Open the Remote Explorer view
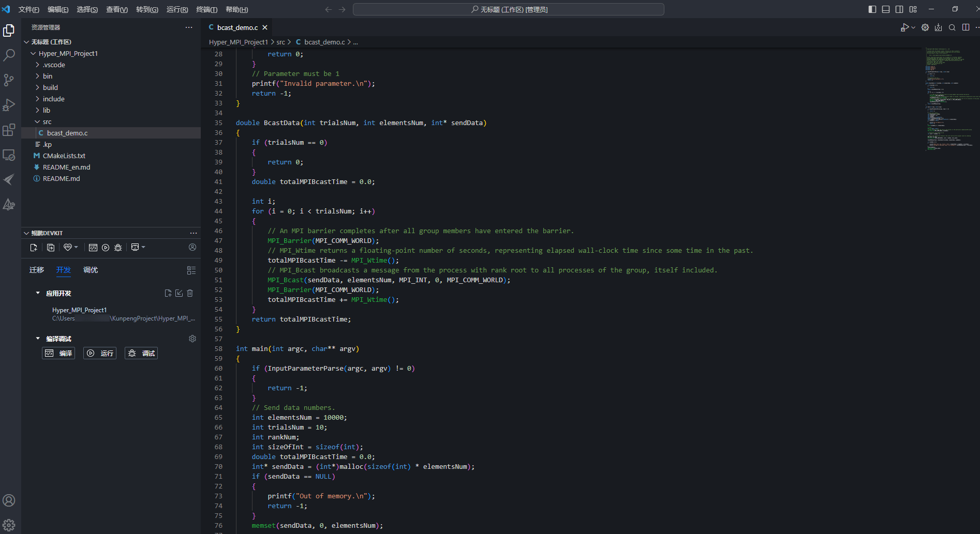Viewport: 980px width, 534px height. click(9, 155)
